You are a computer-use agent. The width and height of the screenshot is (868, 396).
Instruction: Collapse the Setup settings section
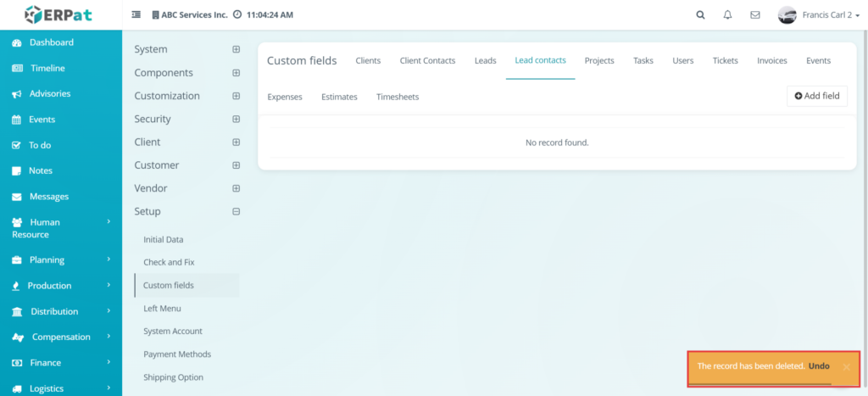236,212
